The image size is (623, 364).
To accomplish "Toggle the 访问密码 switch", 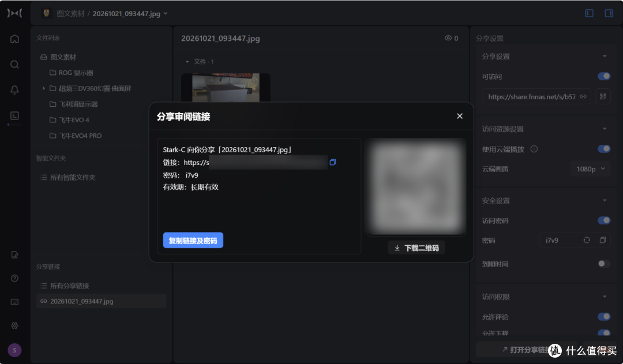I will point(604,220).
